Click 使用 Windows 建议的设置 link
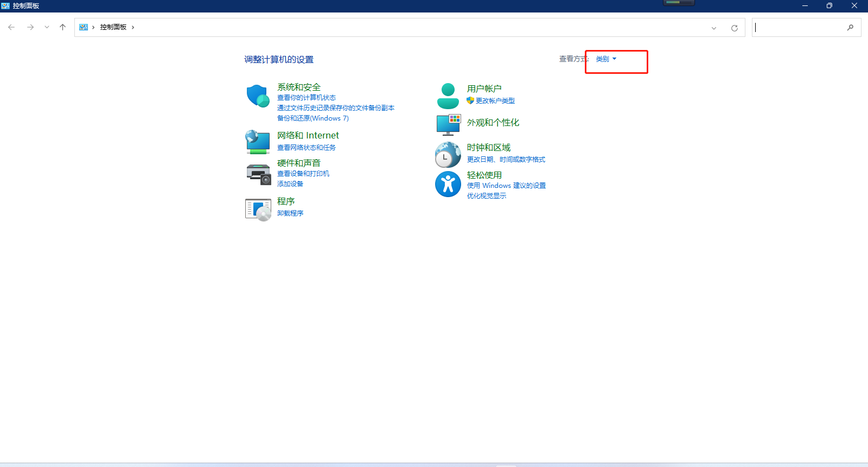Image resolution: width=868 pixels, height=467 pixels. (x=506, y=186)
